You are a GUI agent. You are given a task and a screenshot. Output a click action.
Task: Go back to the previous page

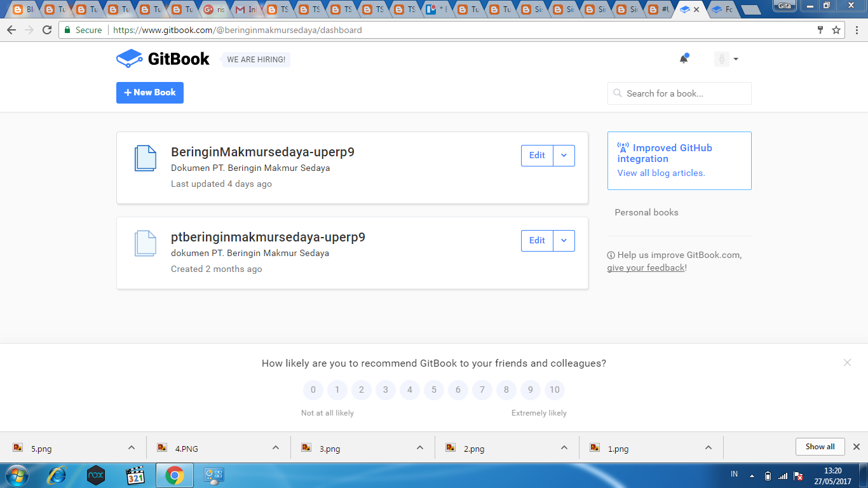point(11,30)
